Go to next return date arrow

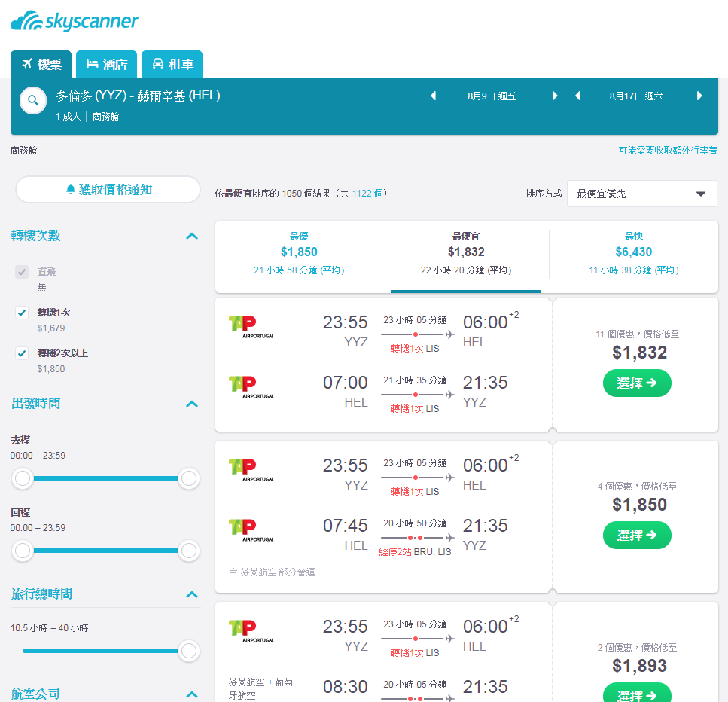[x=699, y=96]
